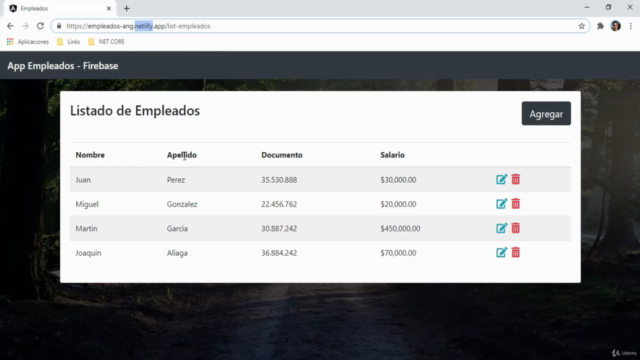Reload the page with the refresh icon

pos(40,26)
